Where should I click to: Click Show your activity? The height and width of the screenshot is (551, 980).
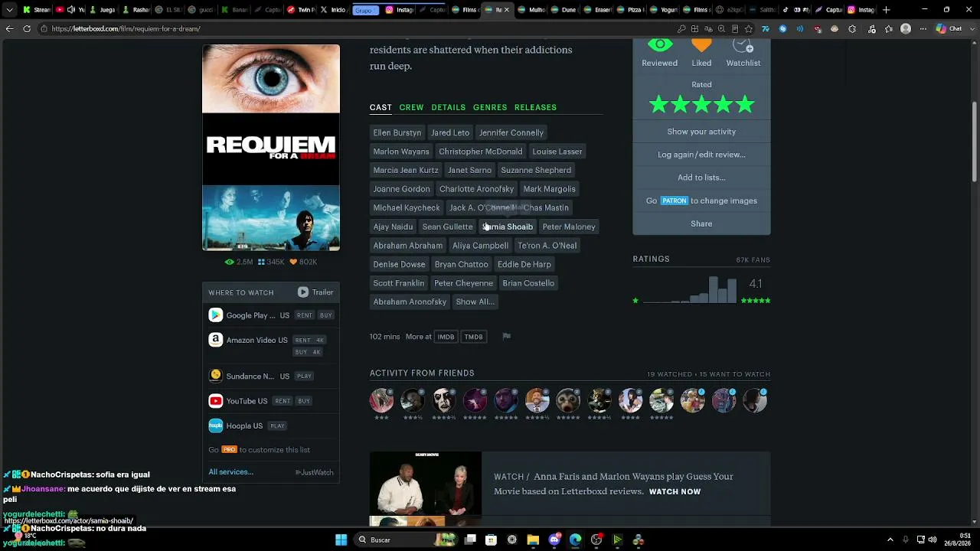point(701,132)
